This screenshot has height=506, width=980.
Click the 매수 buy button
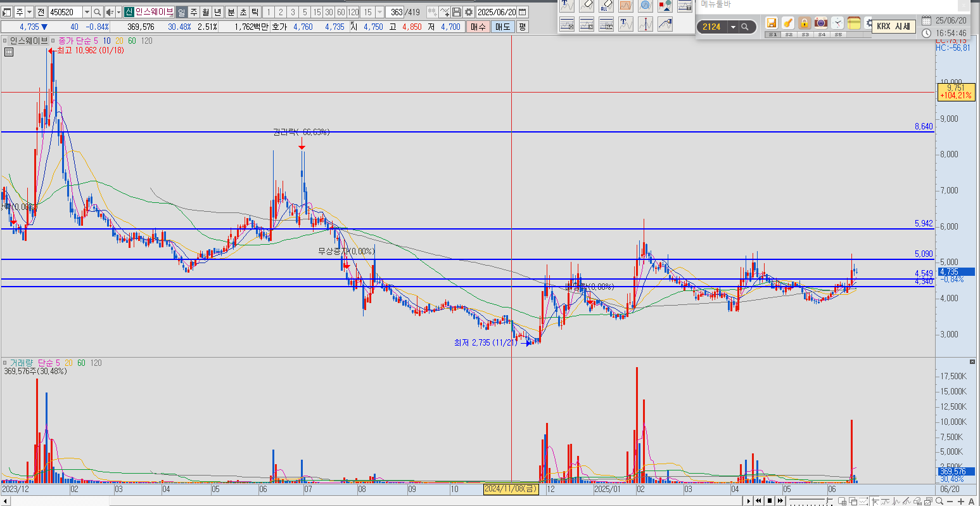point(478,27)
